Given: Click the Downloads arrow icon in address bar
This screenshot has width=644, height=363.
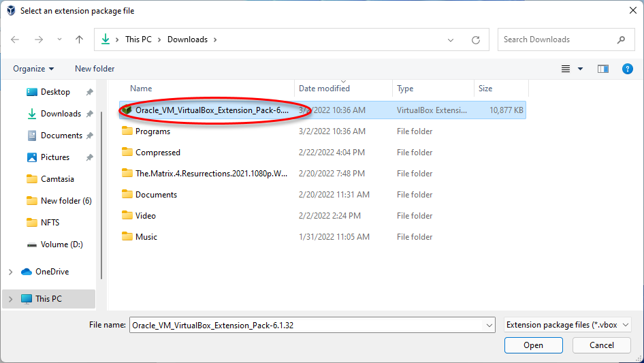Looking at the screenshot, I should 106,40.
